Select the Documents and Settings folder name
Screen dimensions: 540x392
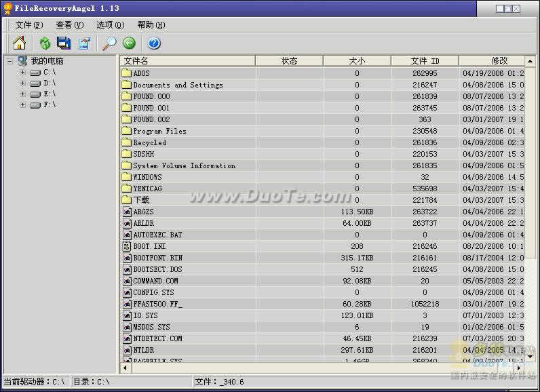pyautogui.click(x=178, y=85)
